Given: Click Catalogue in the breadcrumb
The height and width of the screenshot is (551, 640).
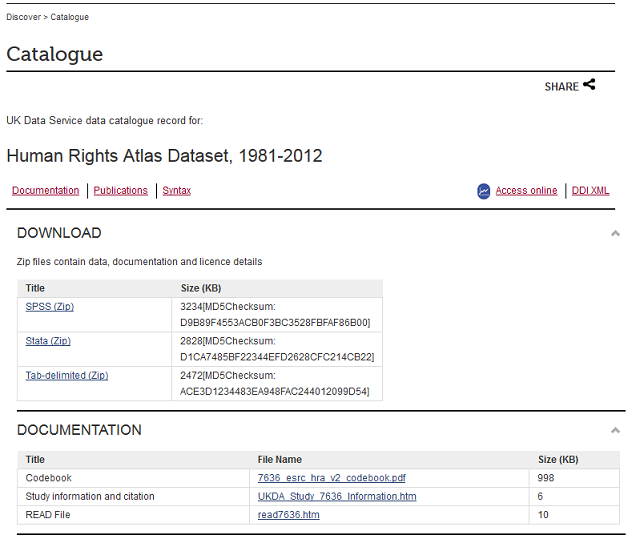Looking at the screenshot, I should coord(69,17).
